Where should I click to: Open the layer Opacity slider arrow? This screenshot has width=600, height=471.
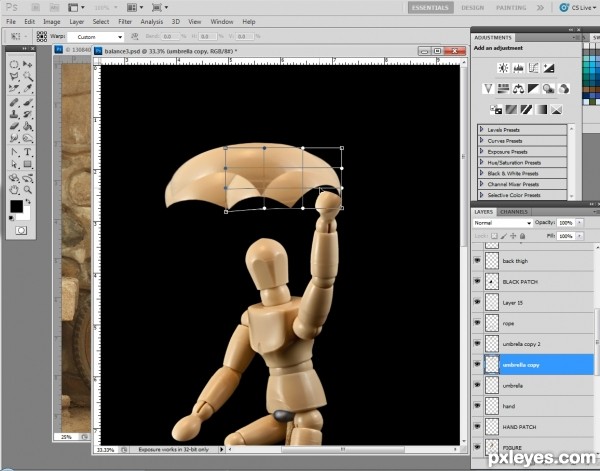pos(579,223)
